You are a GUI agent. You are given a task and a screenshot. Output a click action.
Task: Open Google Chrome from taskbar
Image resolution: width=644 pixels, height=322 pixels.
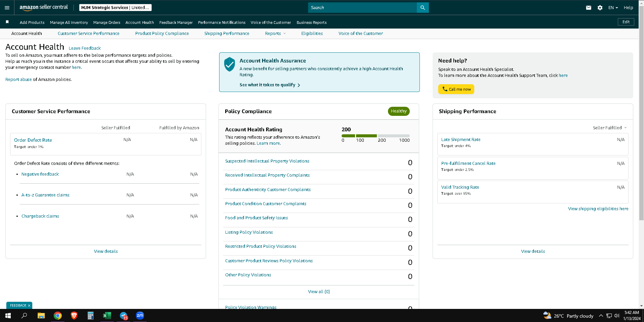point(58,316)
